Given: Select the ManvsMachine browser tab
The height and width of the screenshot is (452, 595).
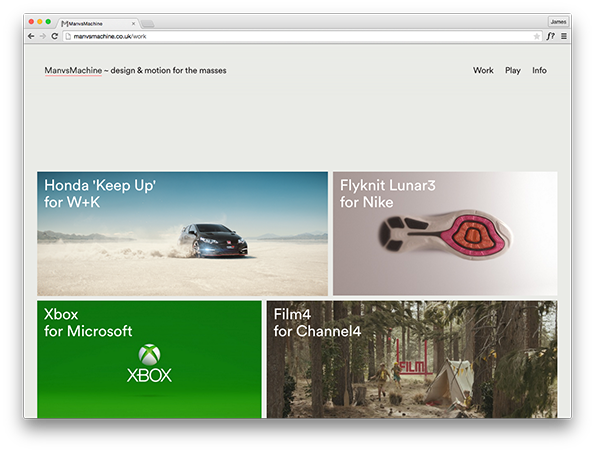Looking at the screenshot, I should [x=97, y=23].
